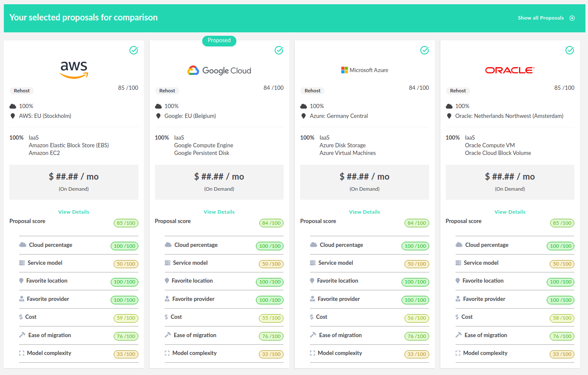This screenshot has width=588, height=375.
Task: Click AWS Proposal score 85/100 badge
Action: [x=126, y=223]
